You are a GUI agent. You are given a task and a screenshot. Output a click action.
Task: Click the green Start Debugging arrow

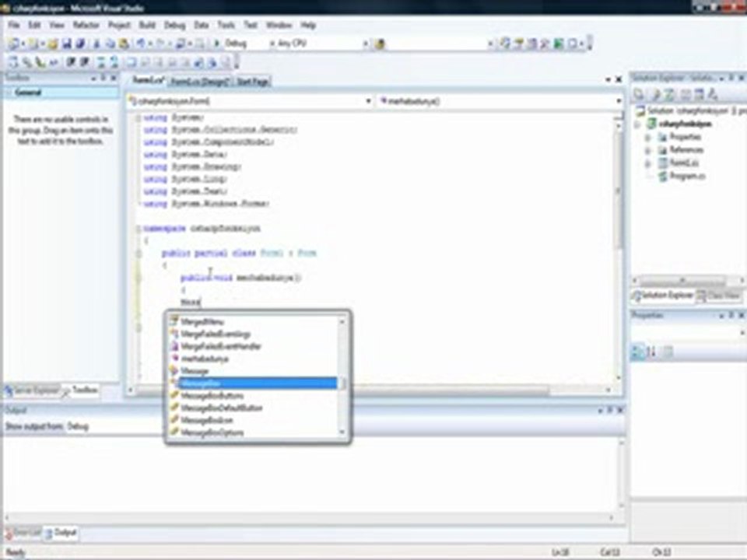pyautogui.click(x=216, y=44)
